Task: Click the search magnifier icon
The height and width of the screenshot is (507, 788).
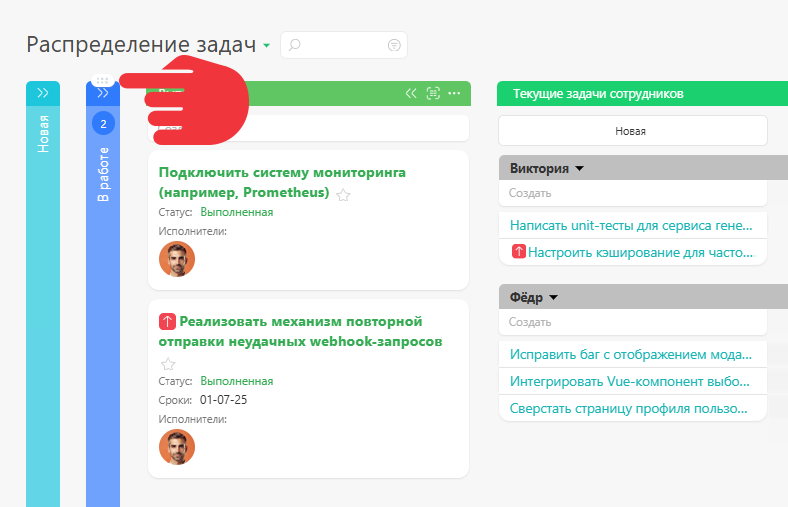Action: point(294,45)
